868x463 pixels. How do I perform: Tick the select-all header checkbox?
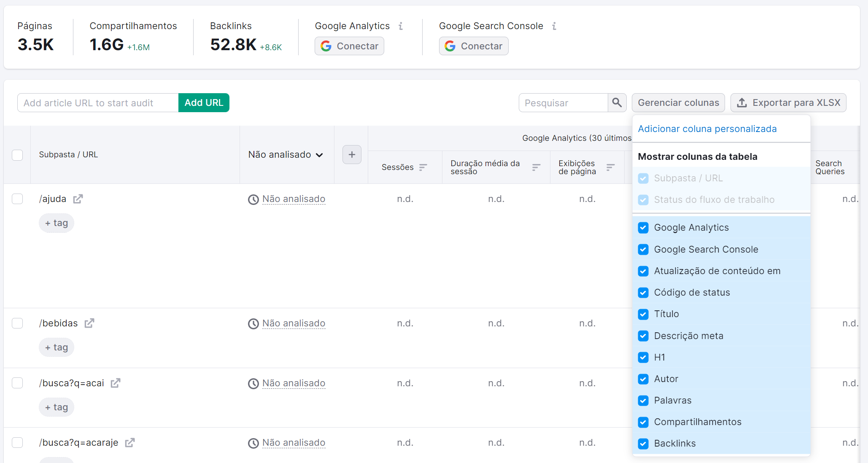[x=17, y=155]
